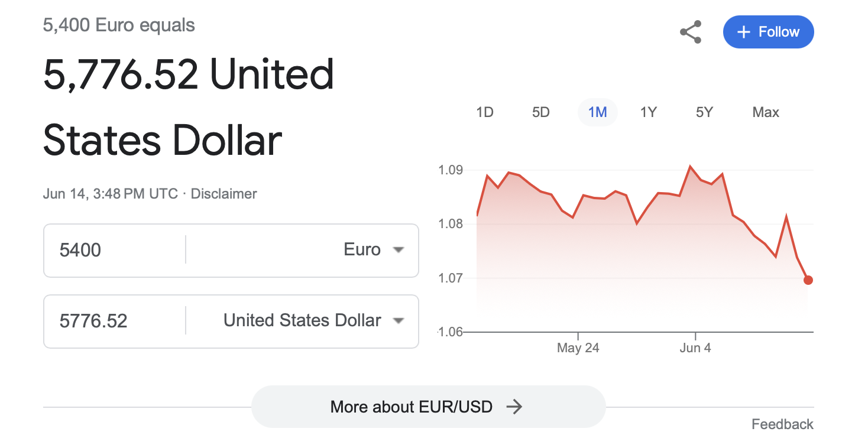Image resolution: width=868 pixels, height=448 pixels.
Task: Click the plus icon on the Follow button
Action: [x=744, y=32]
